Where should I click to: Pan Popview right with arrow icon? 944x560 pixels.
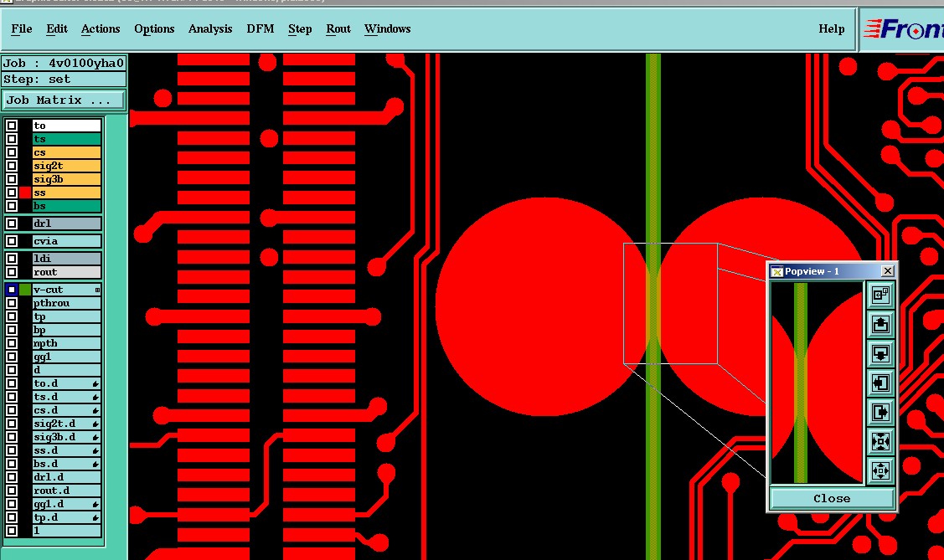point(880,413)
